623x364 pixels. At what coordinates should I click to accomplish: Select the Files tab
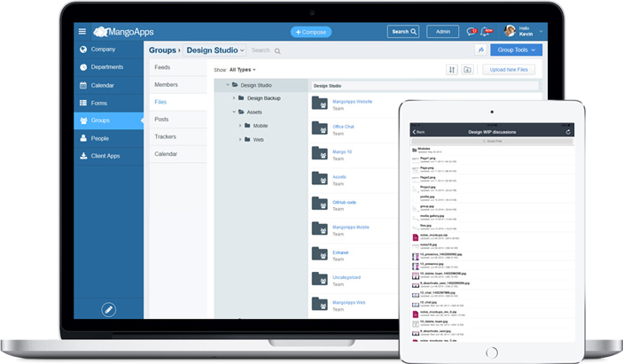pyautogui.click(x=178, y=102)
